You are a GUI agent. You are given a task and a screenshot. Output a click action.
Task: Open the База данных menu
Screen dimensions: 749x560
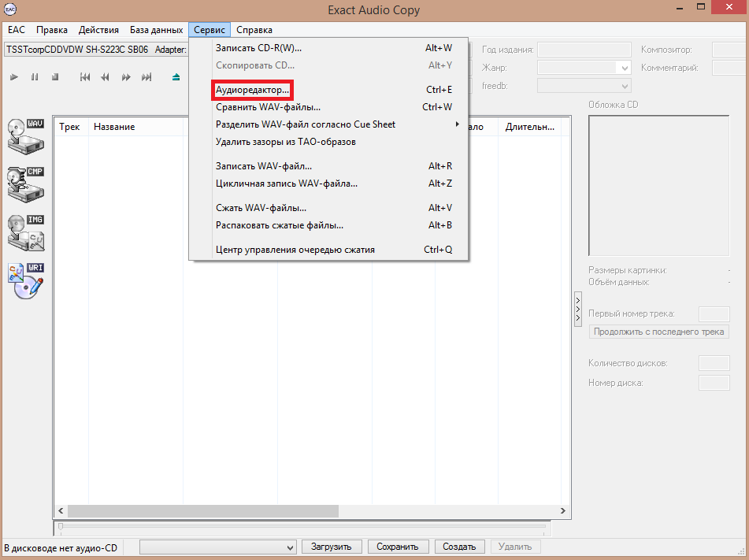(156, 30)
